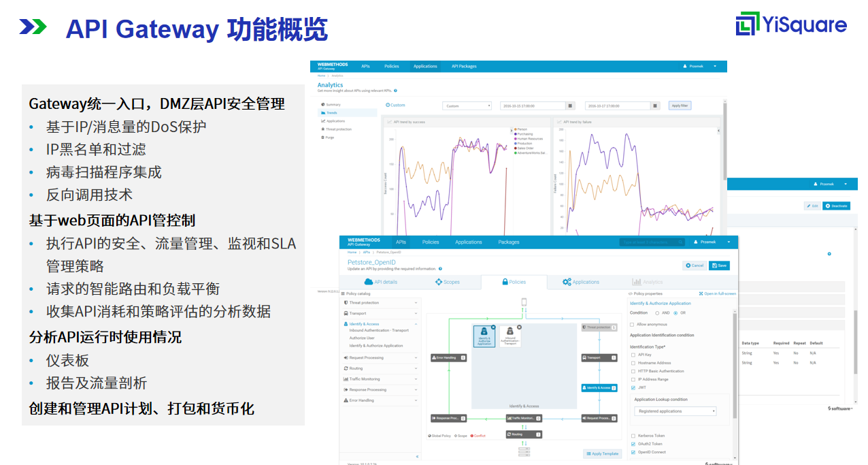Click Edit in the background window
Image resolution: width=868 pixels, height=465 pixels.
(812, 206)
